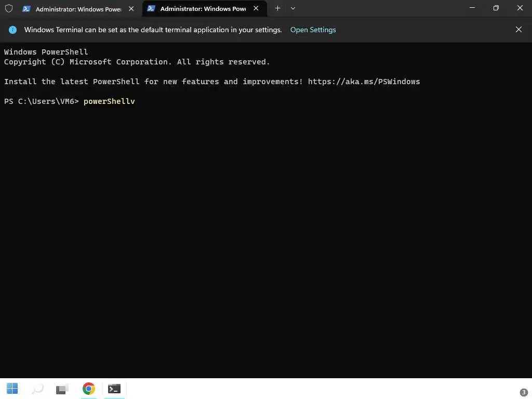This screenshot has width=532, height=399.
Task: Minimize the Windows Terminal window
Action: coord(472,8)
